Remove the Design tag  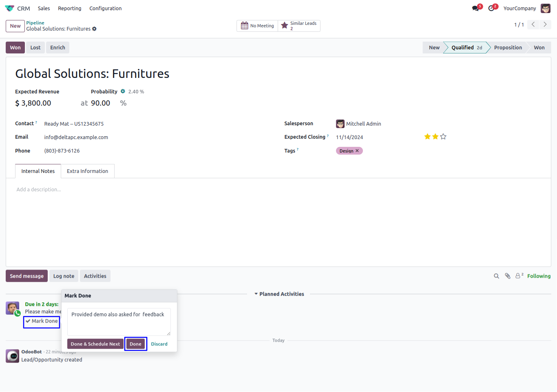(357, 151)
